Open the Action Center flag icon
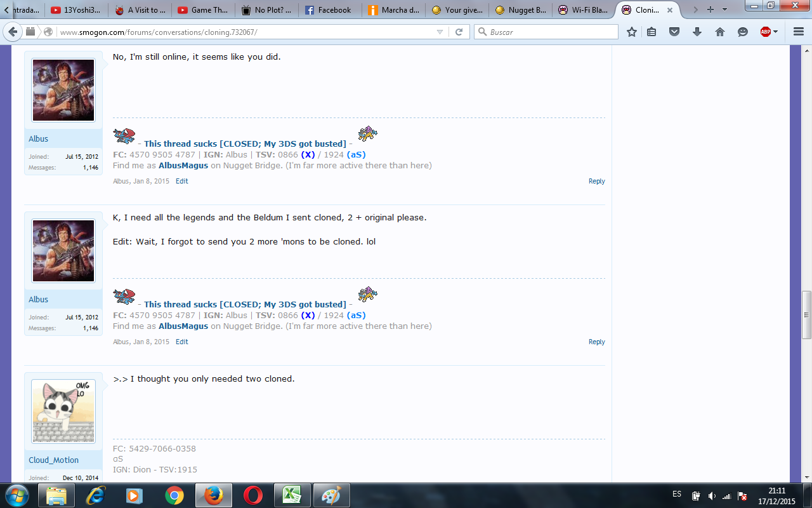 click(x=742, y=495)
